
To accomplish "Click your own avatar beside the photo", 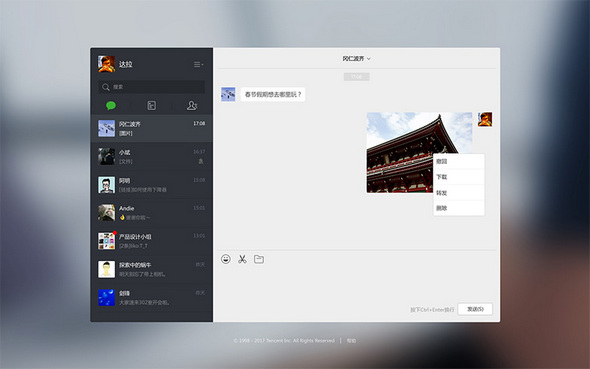I will 485,119.
